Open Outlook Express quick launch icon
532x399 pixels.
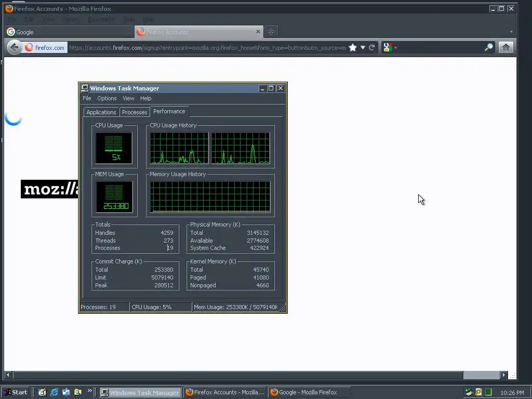pyautogui.click(x=66, y=392)
